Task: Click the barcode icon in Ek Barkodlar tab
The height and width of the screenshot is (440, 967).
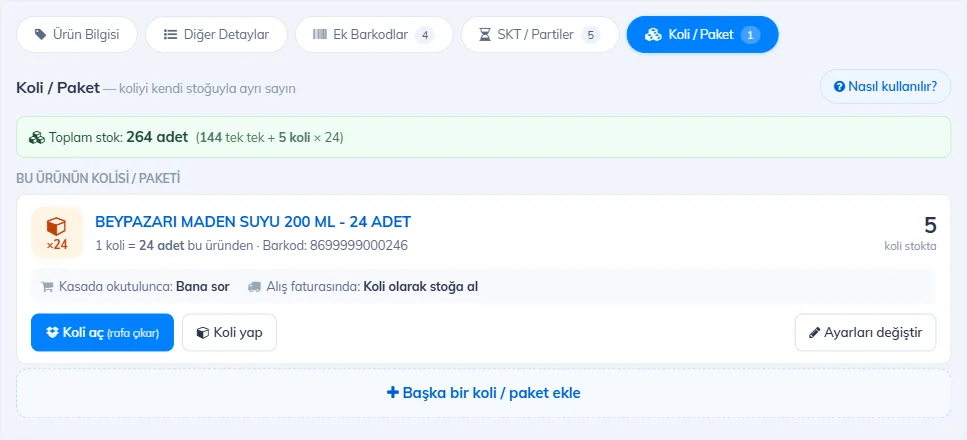Action: [320, 35]
